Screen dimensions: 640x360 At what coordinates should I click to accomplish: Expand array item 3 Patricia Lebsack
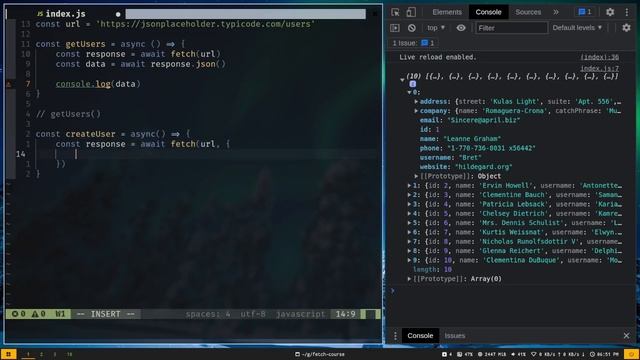pos(409,204)
